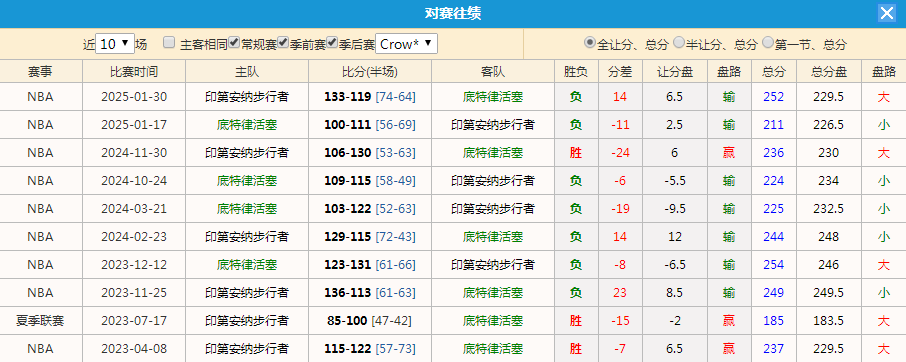Open the 123-131 score on 2023-12-12
The height and width of the screenshot is (362, 906).
(347, 264)
